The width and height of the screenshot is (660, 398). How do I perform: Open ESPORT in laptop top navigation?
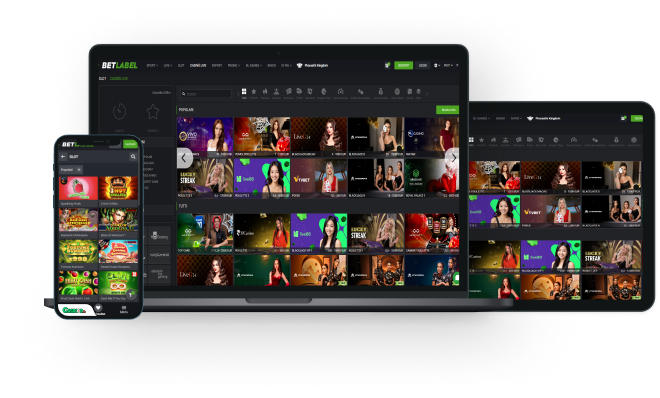click(217, 66)
